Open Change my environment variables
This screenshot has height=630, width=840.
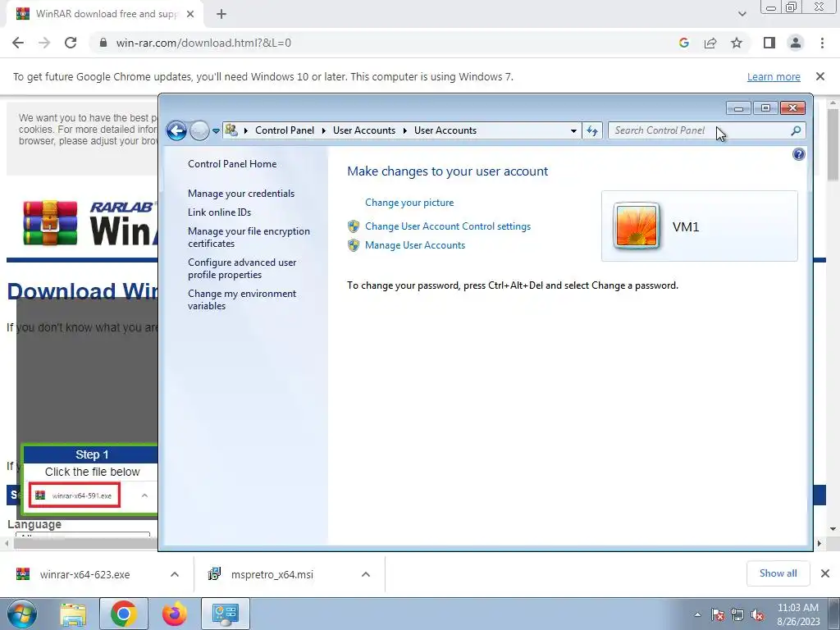242,299
